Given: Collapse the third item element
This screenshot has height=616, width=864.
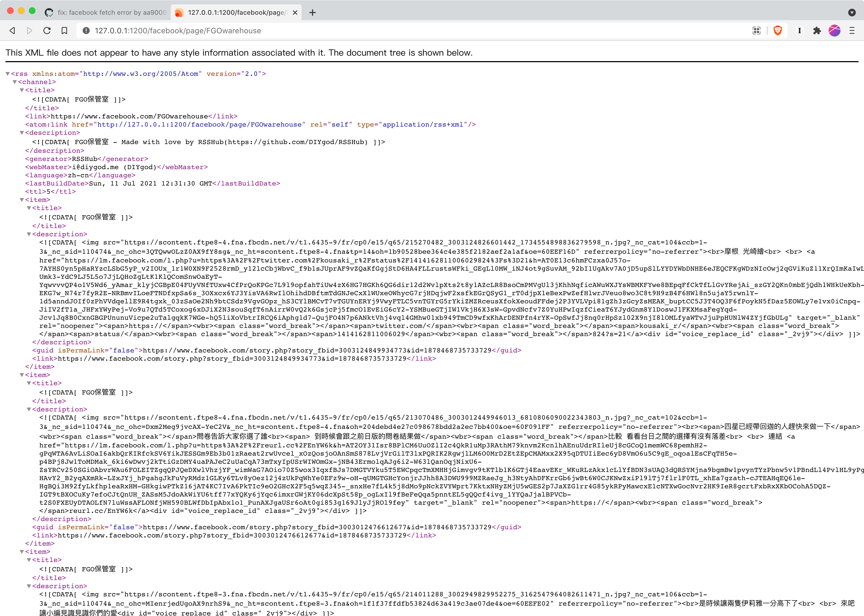Looking at the screenshot, I should [22, 552].
